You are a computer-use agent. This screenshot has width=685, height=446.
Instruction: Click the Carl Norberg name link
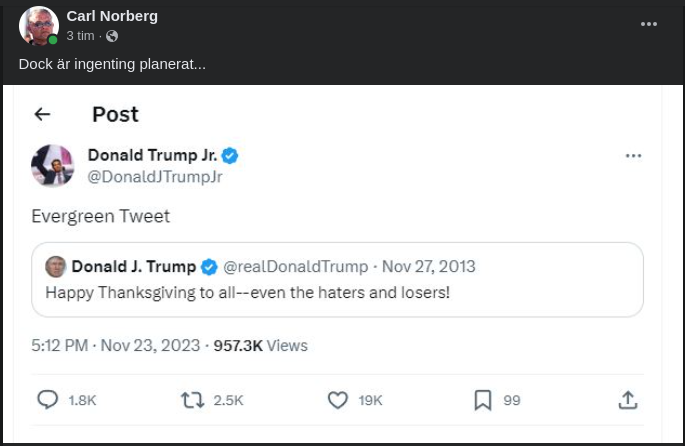point(112,16)
